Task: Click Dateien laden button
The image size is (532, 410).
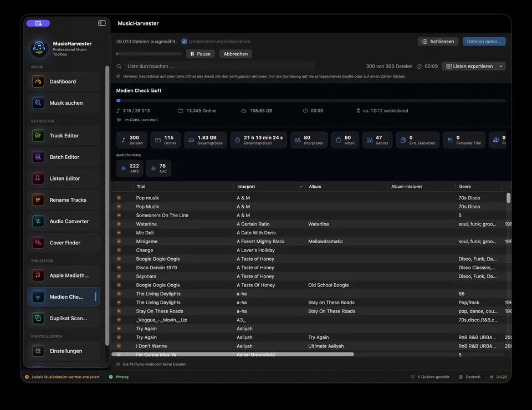Action: coord(484,42)
